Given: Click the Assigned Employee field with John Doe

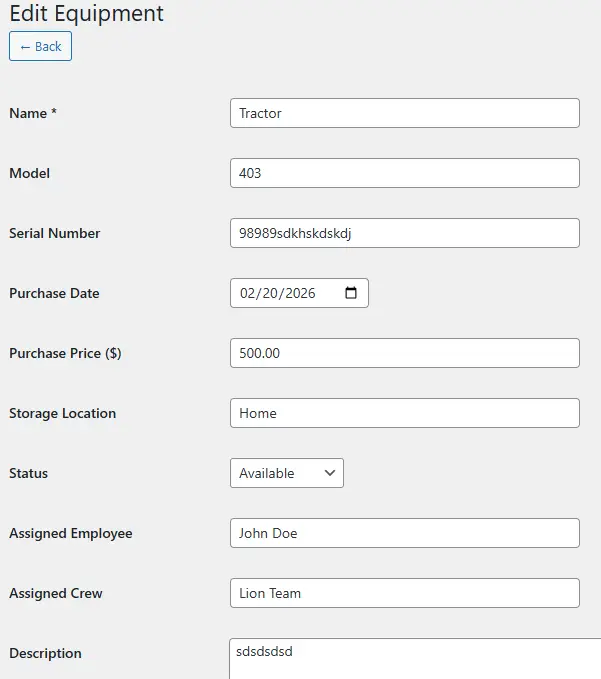Looking at the screenshot, I should 404,533.
